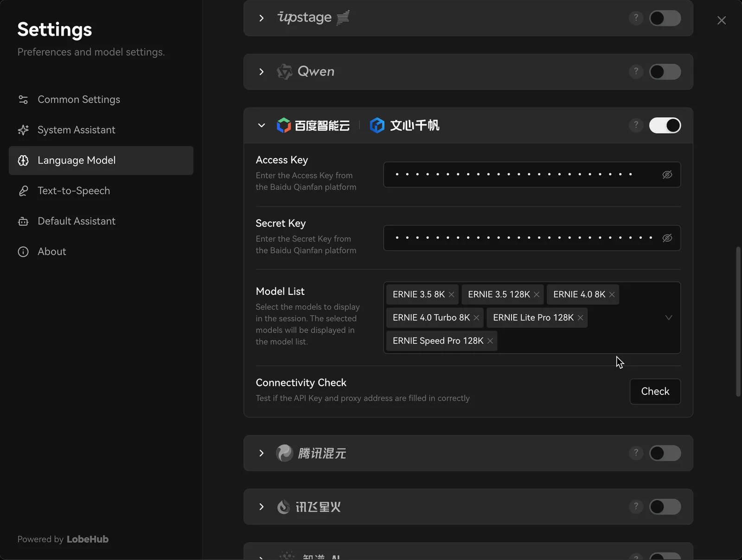This screenshot has height=560, width=742.
Task: Close the Settings dialog
Action: click(x=722, y=20)
